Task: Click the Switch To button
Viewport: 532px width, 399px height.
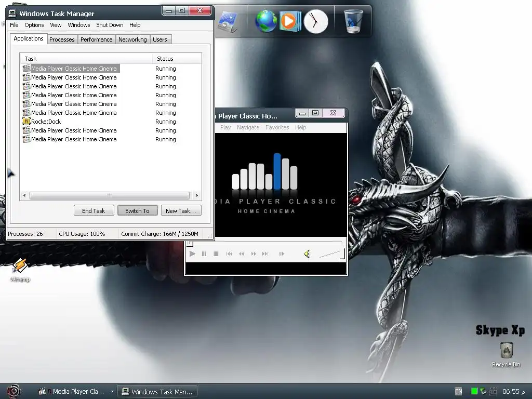Action: pyautogui.click(x=137, y=210)
